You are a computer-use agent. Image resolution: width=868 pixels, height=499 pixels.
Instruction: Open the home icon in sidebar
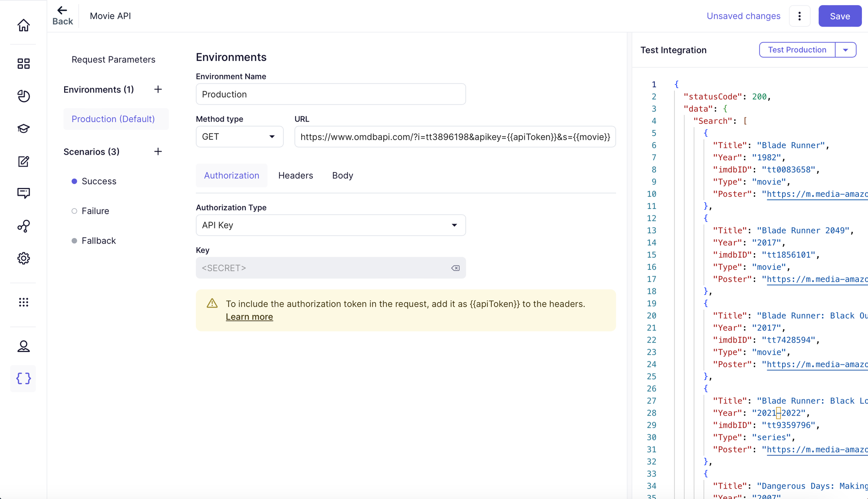click(x=23, y=25)
